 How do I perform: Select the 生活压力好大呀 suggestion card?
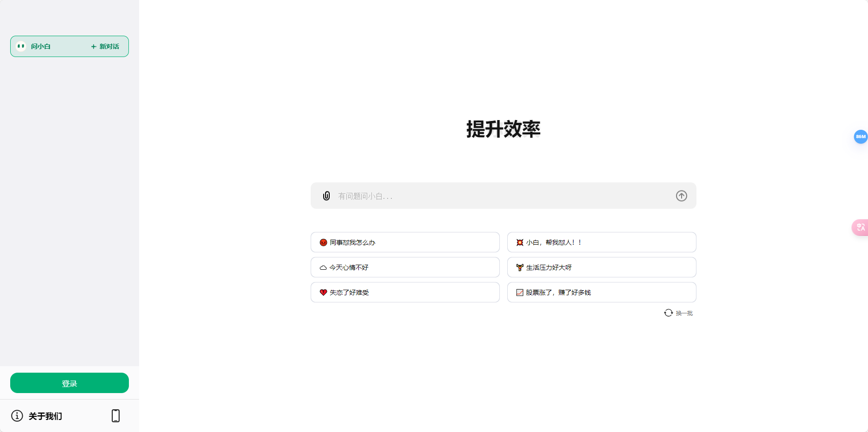[601, 267]
